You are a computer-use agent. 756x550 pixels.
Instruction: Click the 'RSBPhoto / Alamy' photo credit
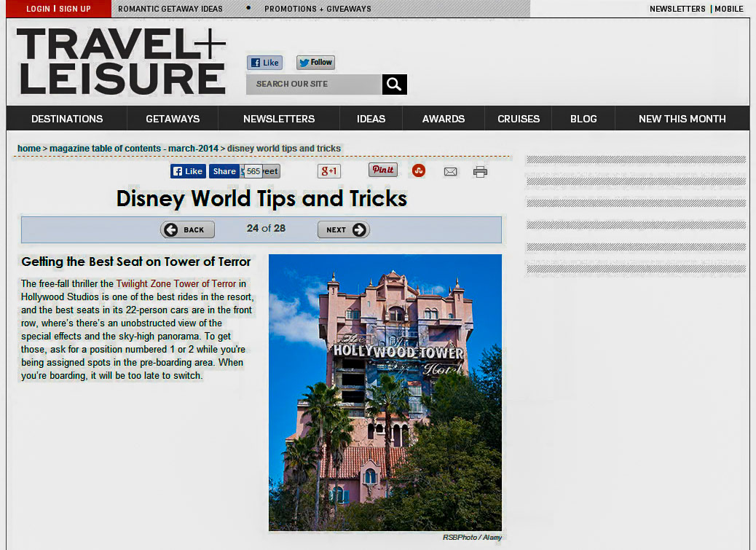point(473,537)
